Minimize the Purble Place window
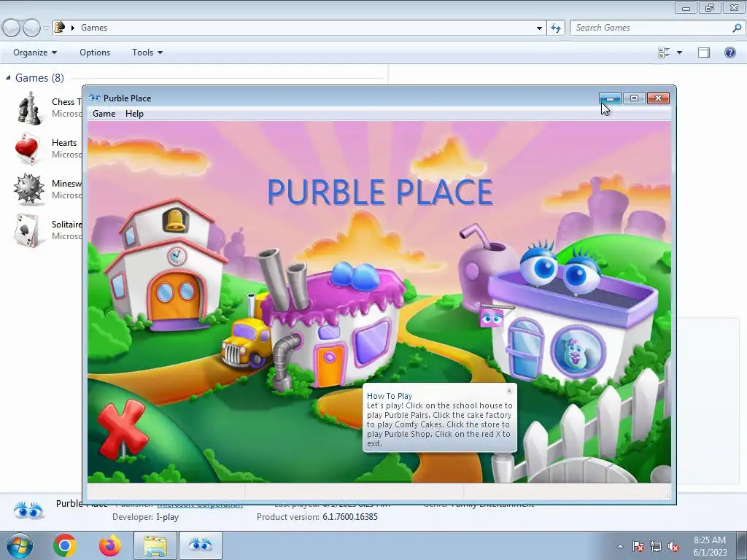This screenshot has height=560, width=747. click(611, 98)
